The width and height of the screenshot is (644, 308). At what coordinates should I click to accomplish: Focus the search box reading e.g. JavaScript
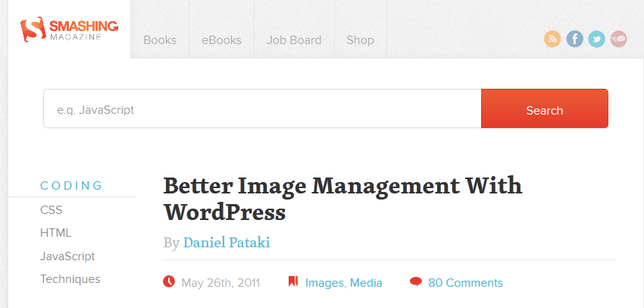pyautogui.click(x=262, y=108)
